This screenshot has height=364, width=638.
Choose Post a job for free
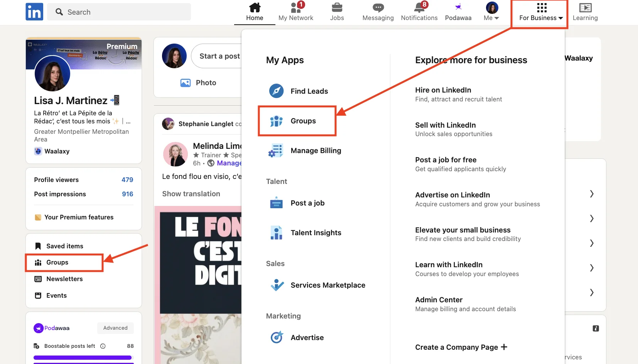(x=461, y=164)
